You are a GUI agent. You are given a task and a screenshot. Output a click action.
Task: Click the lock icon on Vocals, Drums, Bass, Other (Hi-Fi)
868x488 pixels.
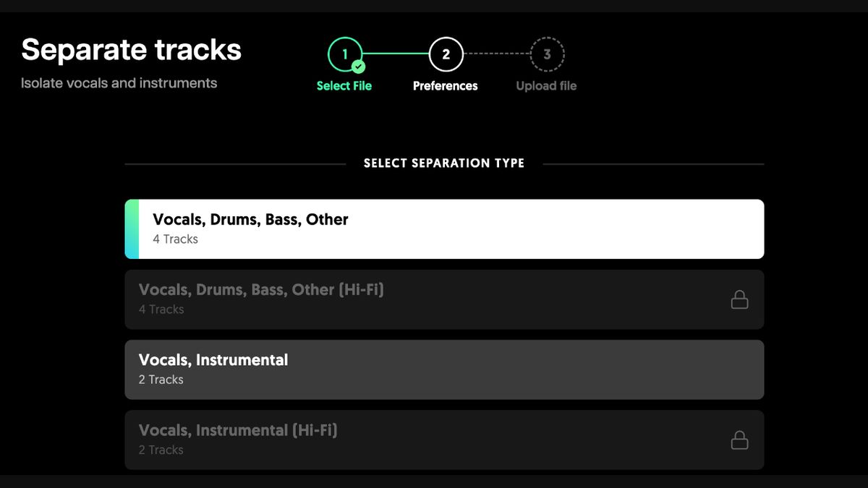pyautogui.click(x=739, y=299)
